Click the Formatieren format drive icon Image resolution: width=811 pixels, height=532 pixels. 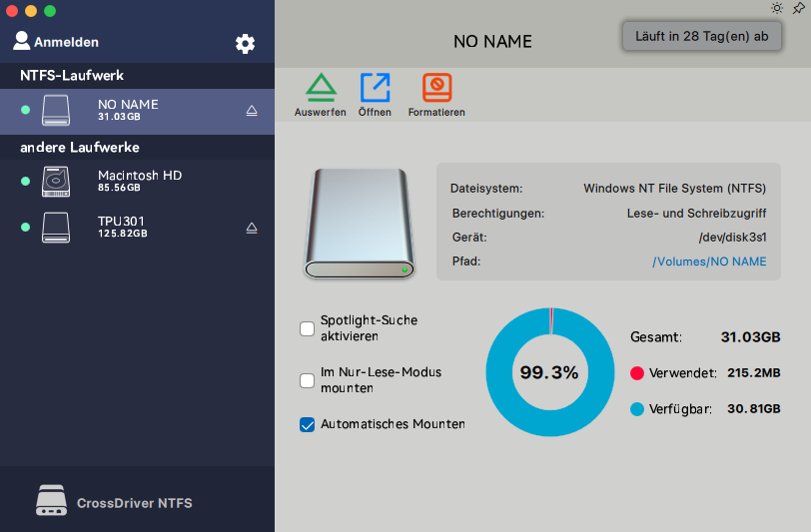(437, 88)
